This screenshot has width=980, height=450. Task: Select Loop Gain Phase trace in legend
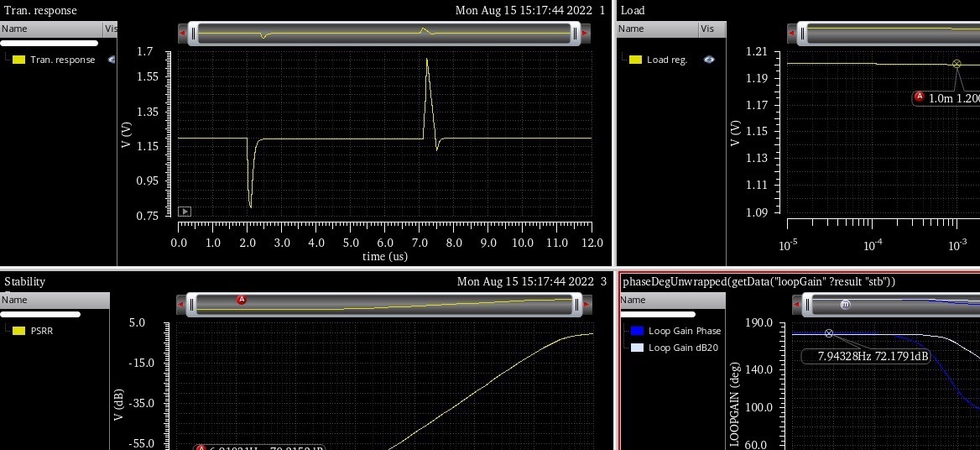click(685, 332)
